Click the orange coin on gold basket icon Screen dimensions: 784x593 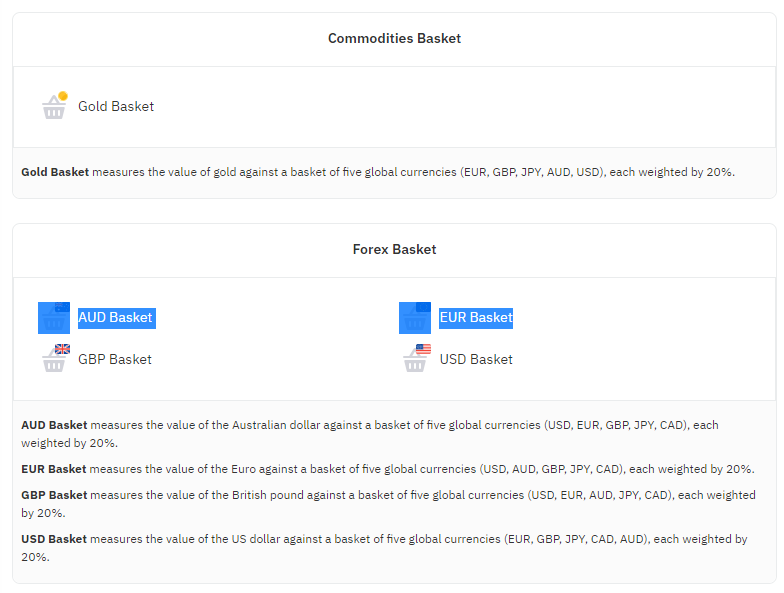tap(63, 96)
